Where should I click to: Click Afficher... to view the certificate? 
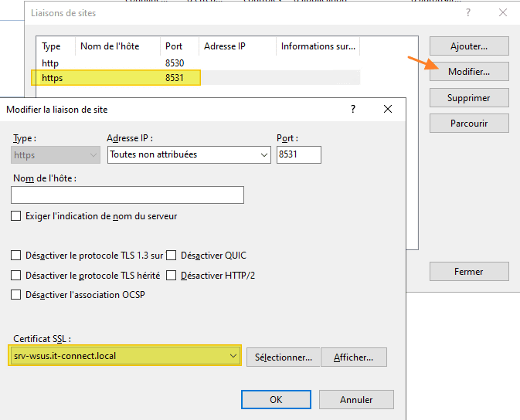(x=353, y=357)
